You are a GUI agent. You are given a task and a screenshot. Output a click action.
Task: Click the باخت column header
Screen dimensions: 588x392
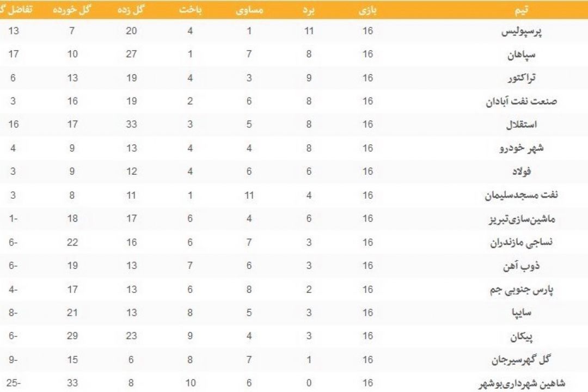(x=190, y=10)
